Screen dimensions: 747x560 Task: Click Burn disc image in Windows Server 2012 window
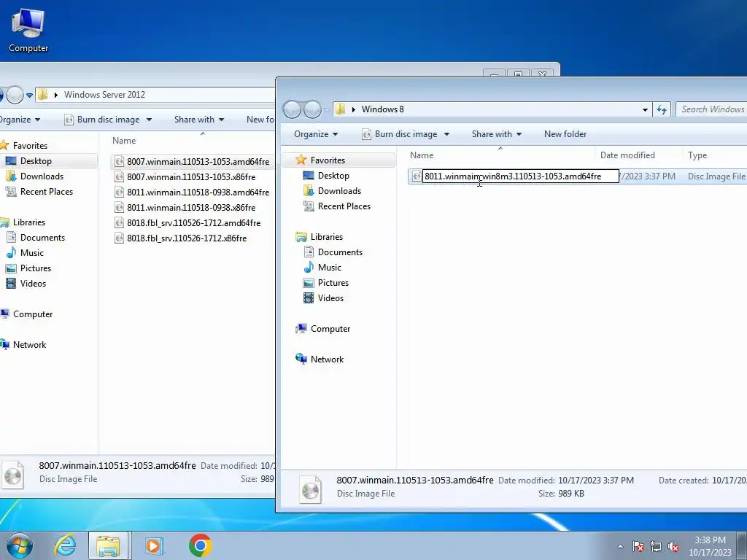(x=102, y=120)
